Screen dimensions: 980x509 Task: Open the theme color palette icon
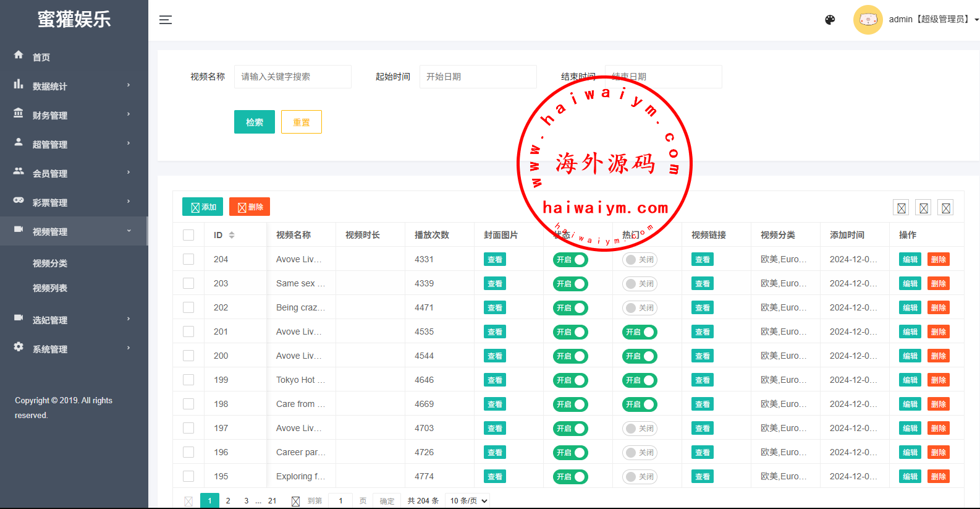(830, 20)
